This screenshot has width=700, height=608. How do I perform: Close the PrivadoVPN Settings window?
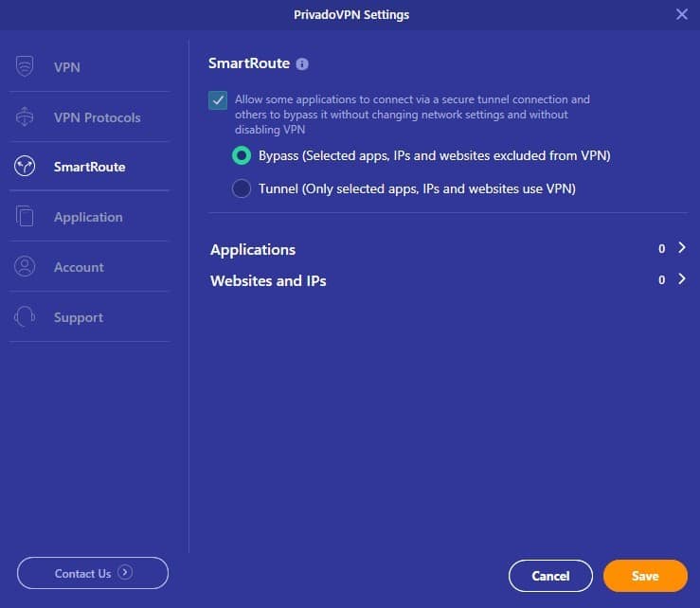682,14
